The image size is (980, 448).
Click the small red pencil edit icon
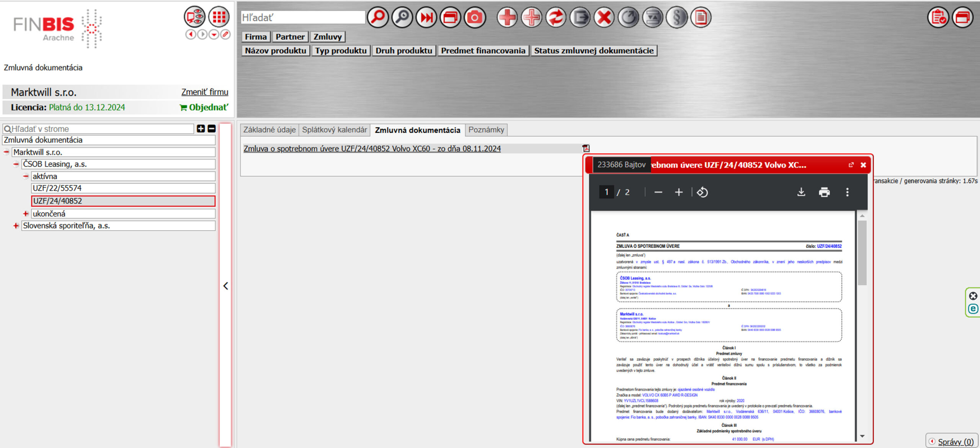pyautogui.click(x=225, y=34)
